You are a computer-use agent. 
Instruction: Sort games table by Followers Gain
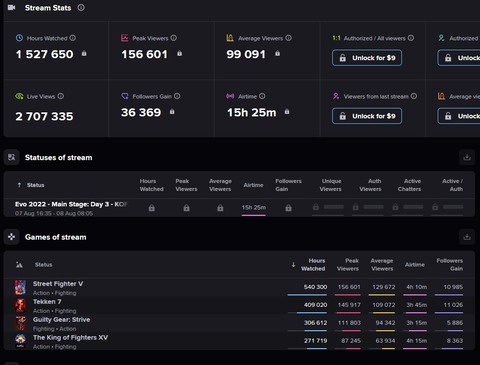pos(450,265)
